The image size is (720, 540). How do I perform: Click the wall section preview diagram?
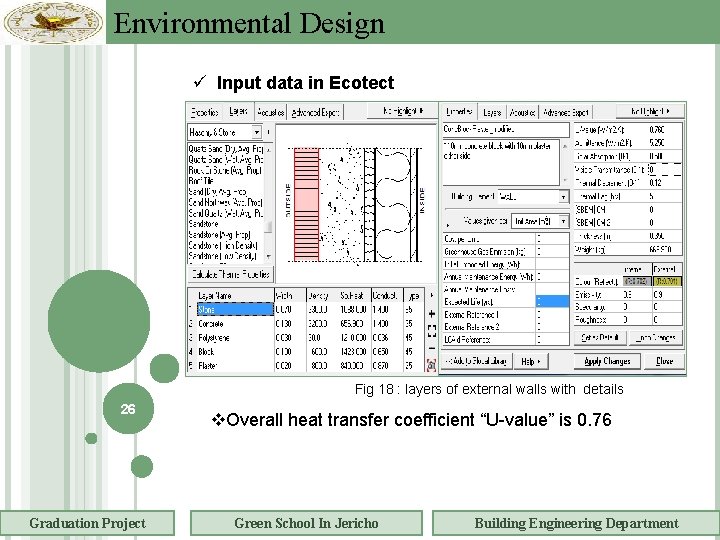355,204
